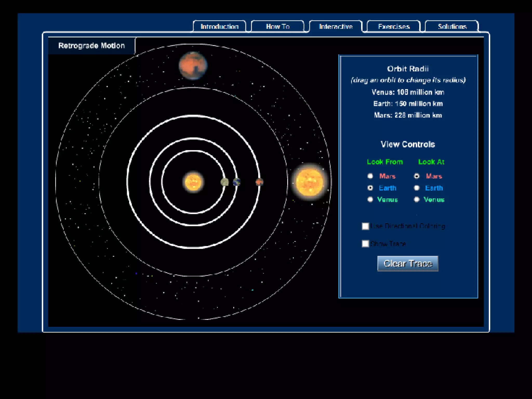Click the Retrograde Motion title label
This screenshot has height=399, width=532.
[x=91, y=46]
